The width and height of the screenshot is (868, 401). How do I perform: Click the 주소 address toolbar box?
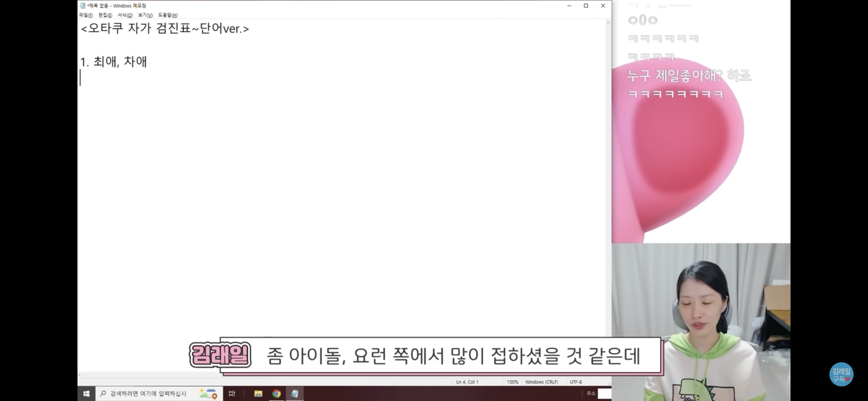[604, 393]
